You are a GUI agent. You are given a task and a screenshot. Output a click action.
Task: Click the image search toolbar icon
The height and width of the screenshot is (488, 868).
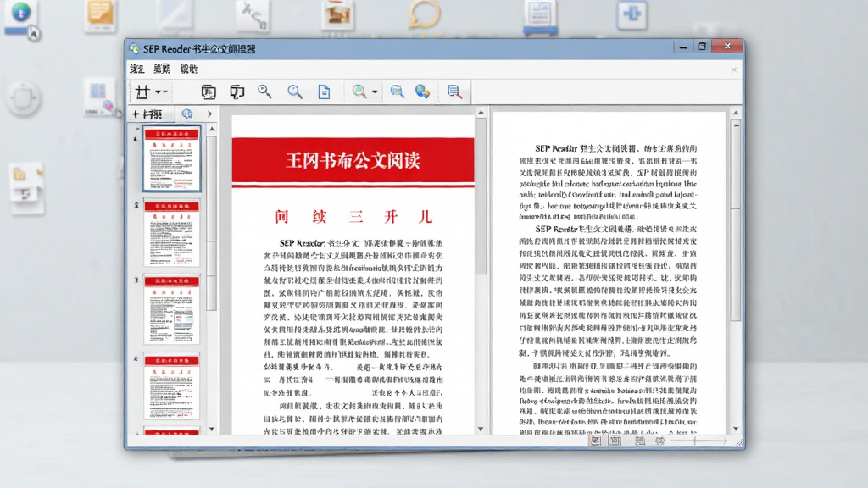point(397,91)
